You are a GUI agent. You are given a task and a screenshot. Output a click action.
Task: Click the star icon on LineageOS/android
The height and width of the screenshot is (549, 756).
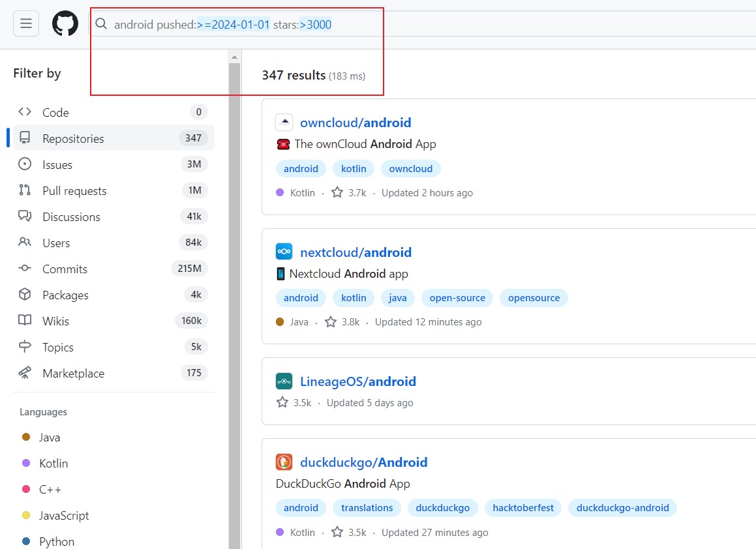tap(282, 402)
